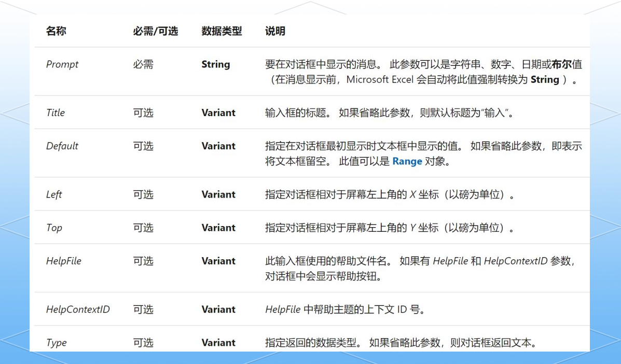Click the 说明 column header

tap(275, 31)
